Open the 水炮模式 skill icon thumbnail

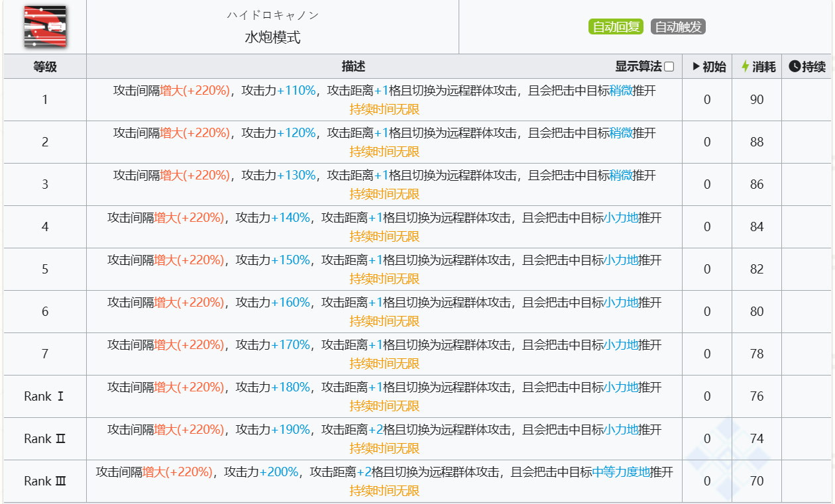(x=45, y=26)
